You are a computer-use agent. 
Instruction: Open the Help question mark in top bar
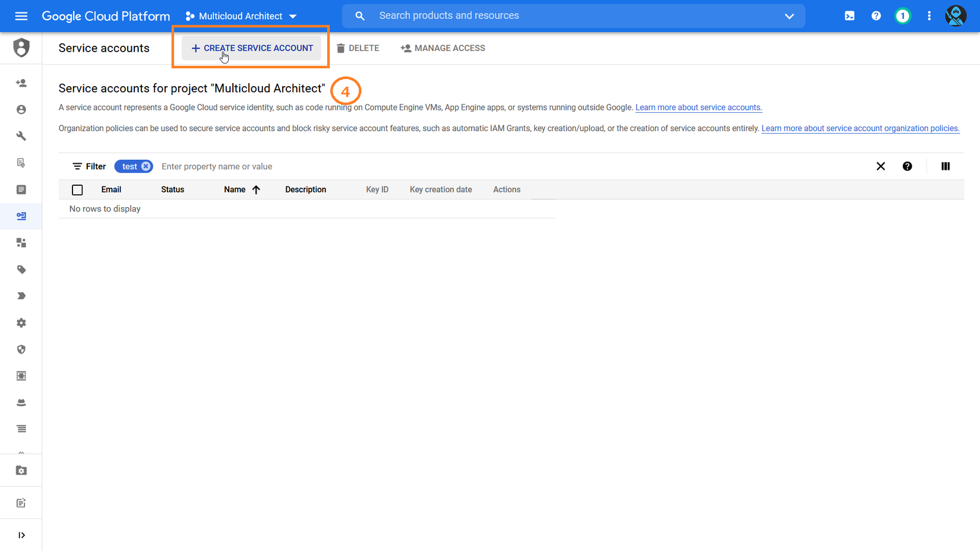tap(876, 16)
